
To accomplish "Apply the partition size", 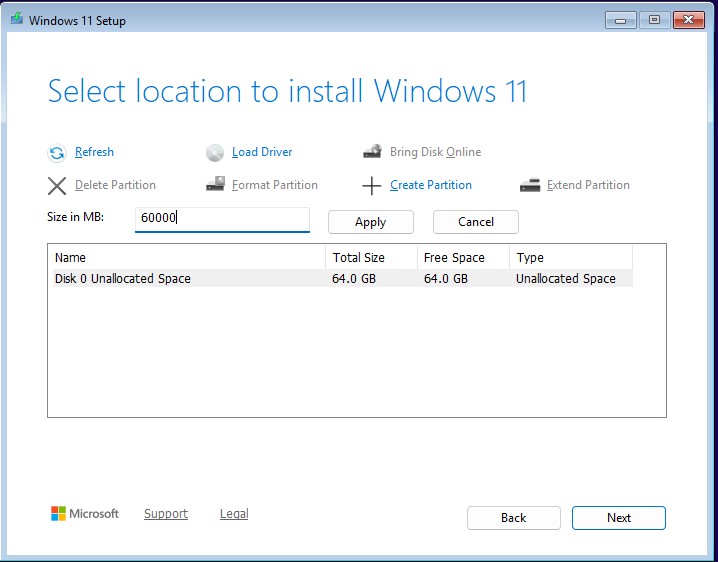I will 371,222.
